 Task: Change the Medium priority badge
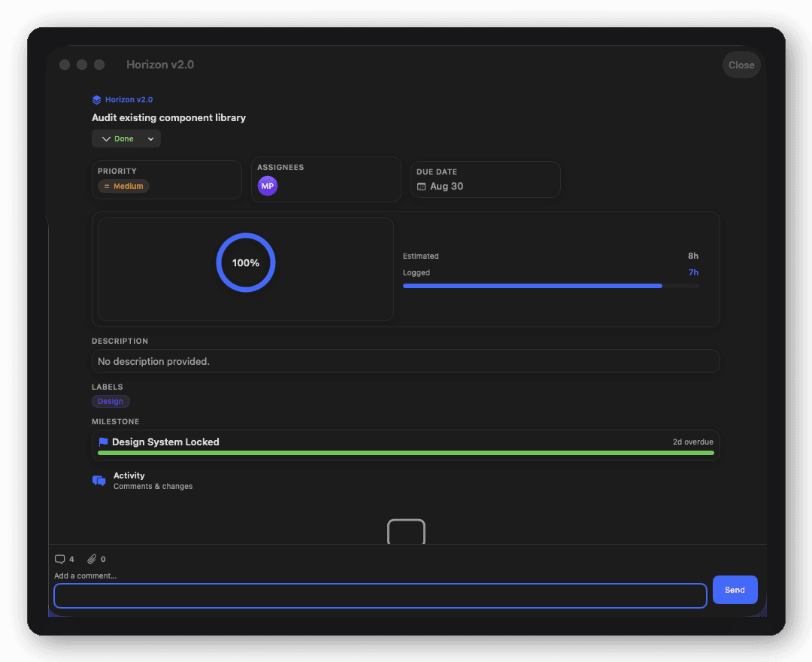tap(123, 186)
